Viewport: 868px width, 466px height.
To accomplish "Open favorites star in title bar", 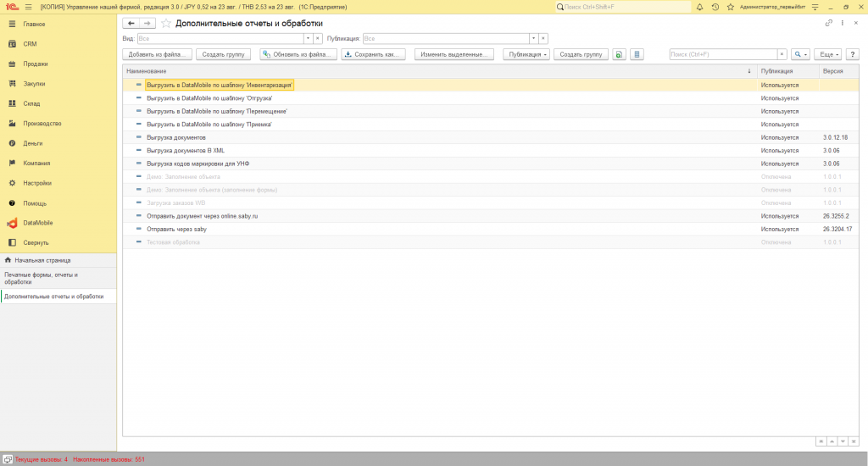I will coord(730,7).
